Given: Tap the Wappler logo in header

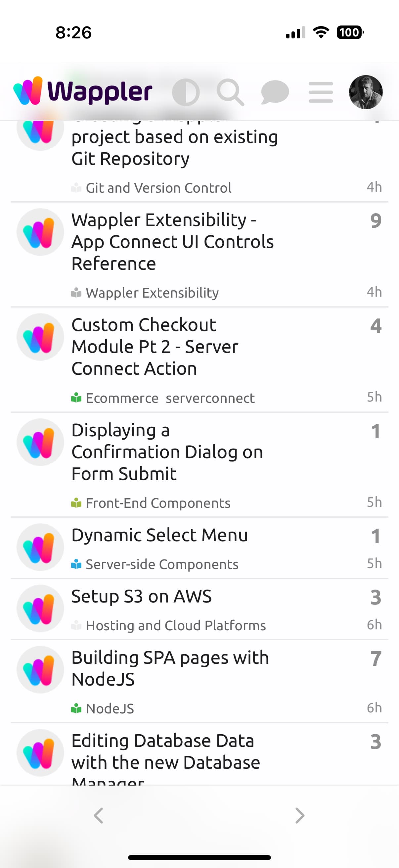Looking at the screenshot, I should (x=83, y=91).
